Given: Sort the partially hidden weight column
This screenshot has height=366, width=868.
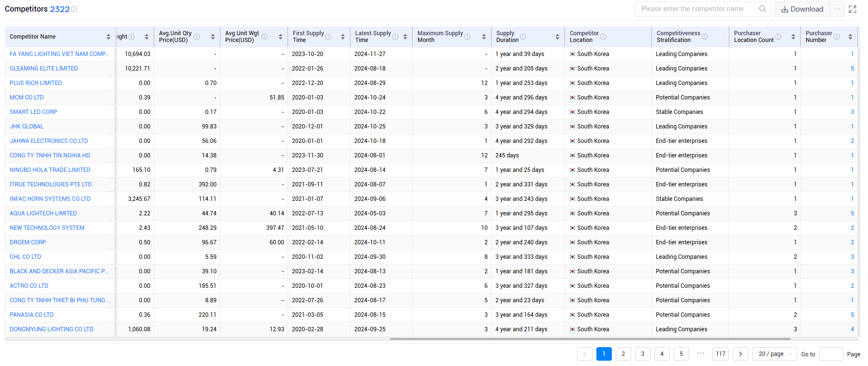Looking at the screenshot, I should click(146, 37).
